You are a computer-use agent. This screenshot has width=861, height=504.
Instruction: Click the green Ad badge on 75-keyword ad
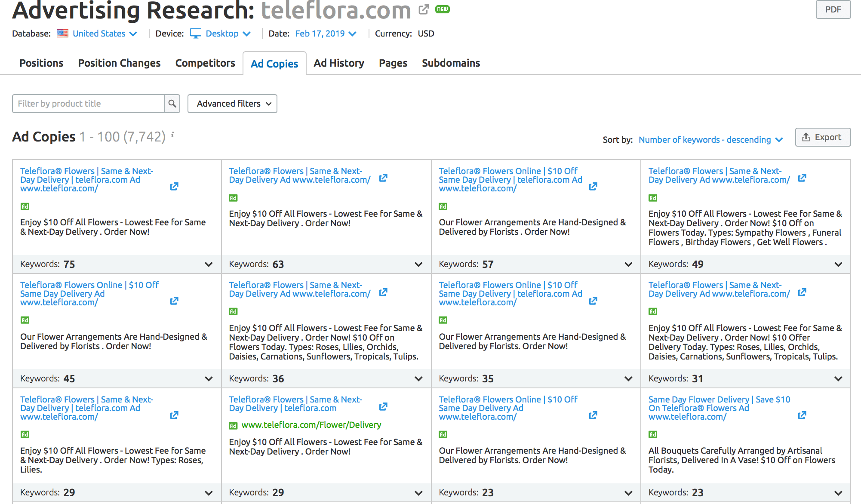coord(25,206)
